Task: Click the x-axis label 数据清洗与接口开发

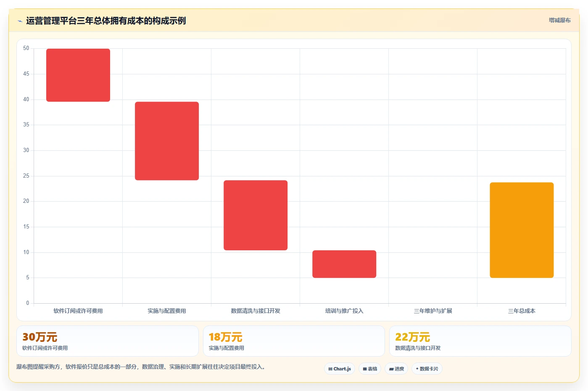Action: 256,311
